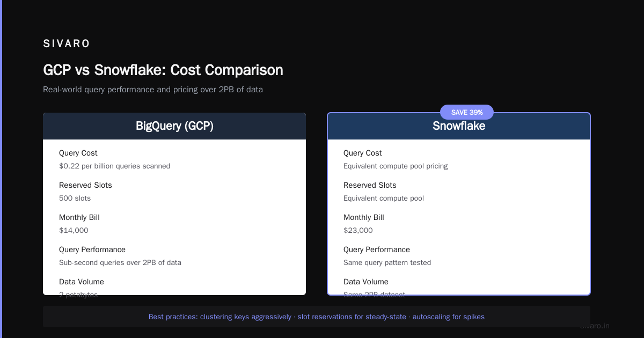This screenshot has width=644, height=338.
Task: Click the $23,000 monthly bill value
Action: [358, 231]
